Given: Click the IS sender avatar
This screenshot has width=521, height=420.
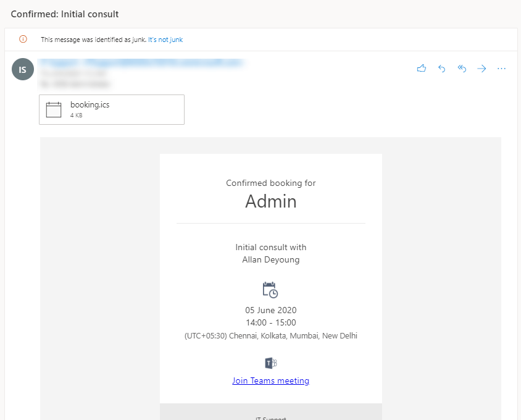Looking at the screenshot, I should (22, 70).
